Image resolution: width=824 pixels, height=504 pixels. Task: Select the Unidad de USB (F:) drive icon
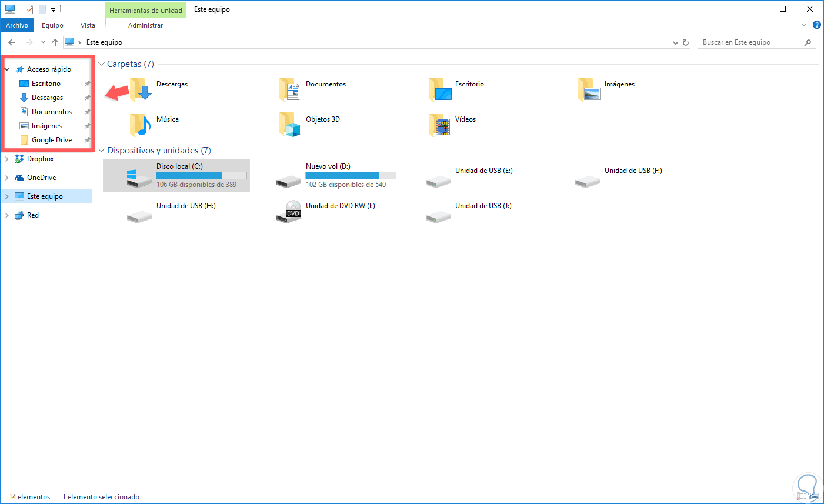[588, 181]
